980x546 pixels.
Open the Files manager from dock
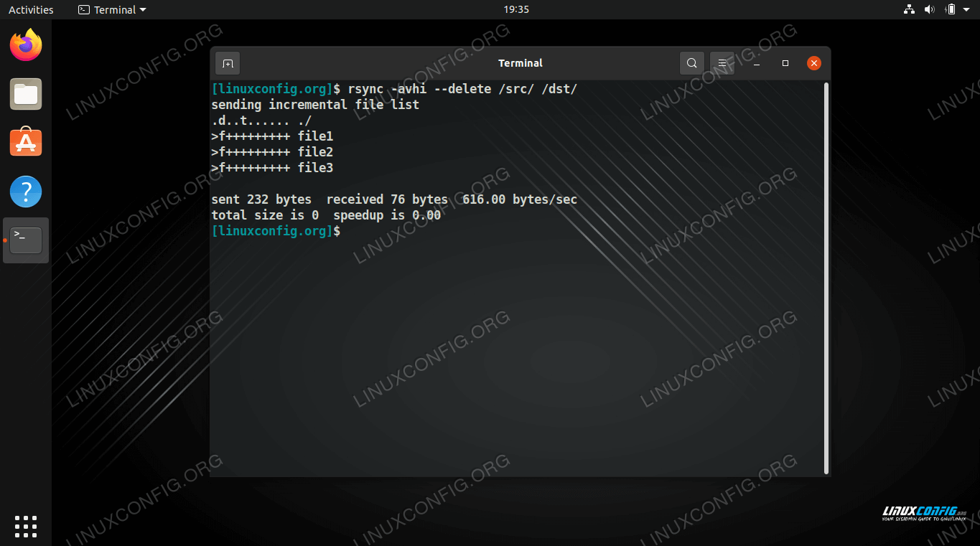tap(26, 95)
